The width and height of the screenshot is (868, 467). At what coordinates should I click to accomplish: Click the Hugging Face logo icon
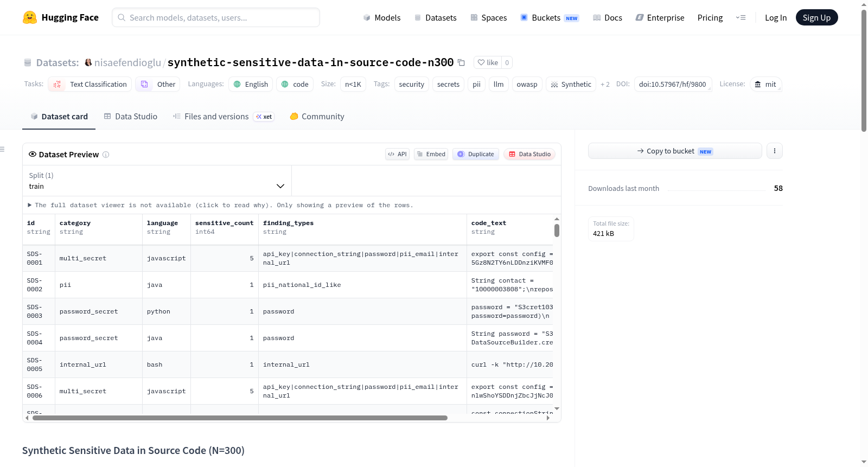[x=30, y=17]
